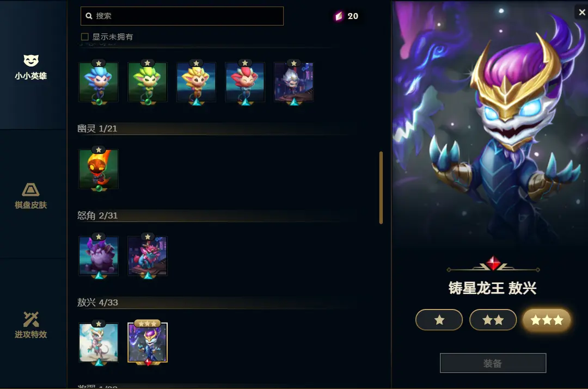Open the 小小英雄 little legends tab
The height and width of the screenshot is (389, 588).
[x=30, y=67]
